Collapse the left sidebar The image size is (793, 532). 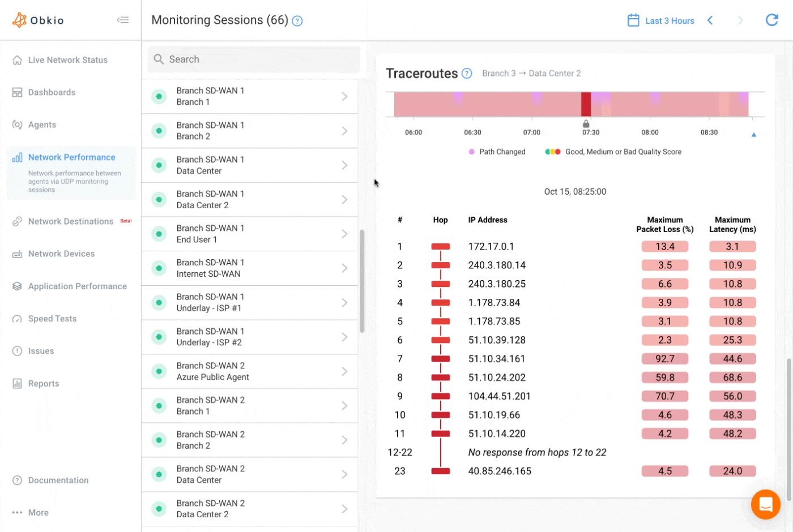pos(123,19)
